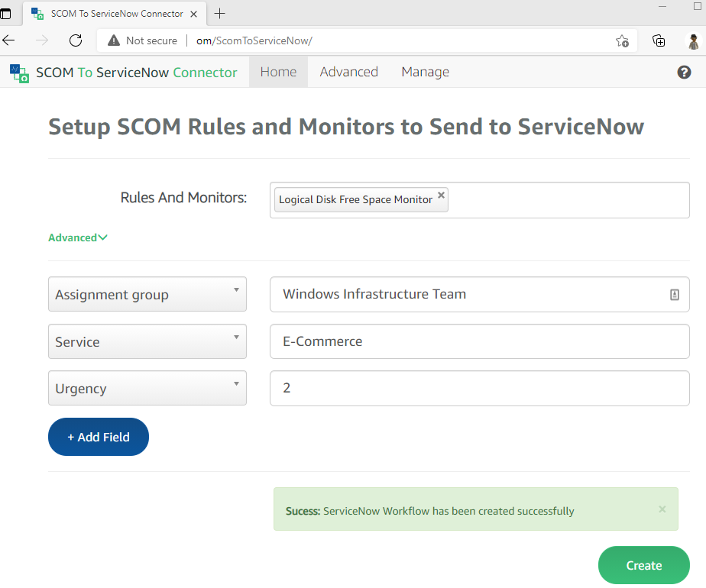Click the Windows Infrastructure Team input
Viewport: 706px width, 588px height.
pyautogui.click(x=480, y=294)
